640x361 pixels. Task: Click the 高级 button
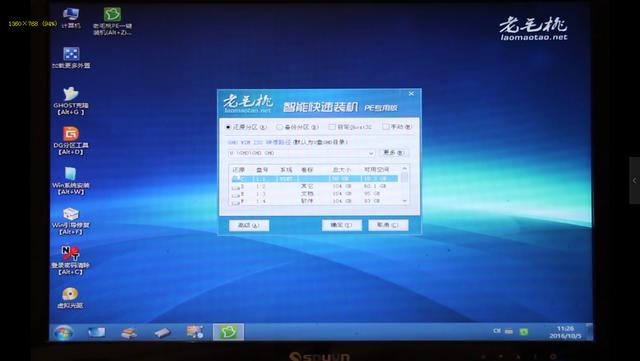point(249,225)
